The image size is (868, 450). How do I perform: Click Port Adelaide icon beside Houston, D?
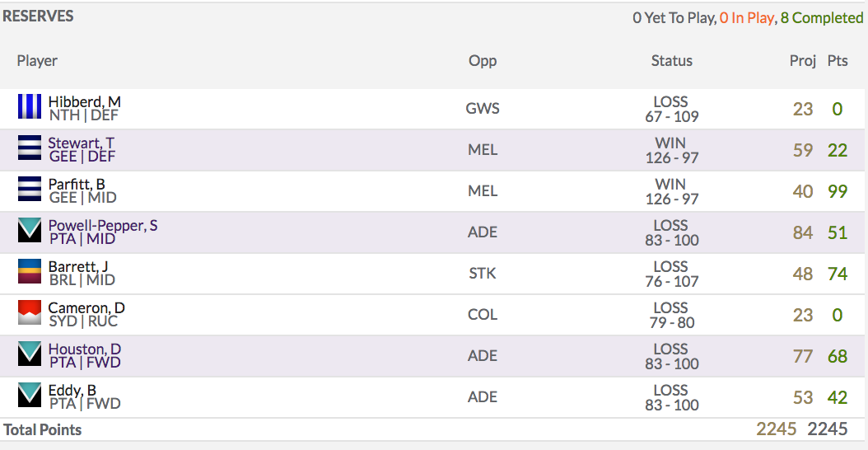coord(30,354)
